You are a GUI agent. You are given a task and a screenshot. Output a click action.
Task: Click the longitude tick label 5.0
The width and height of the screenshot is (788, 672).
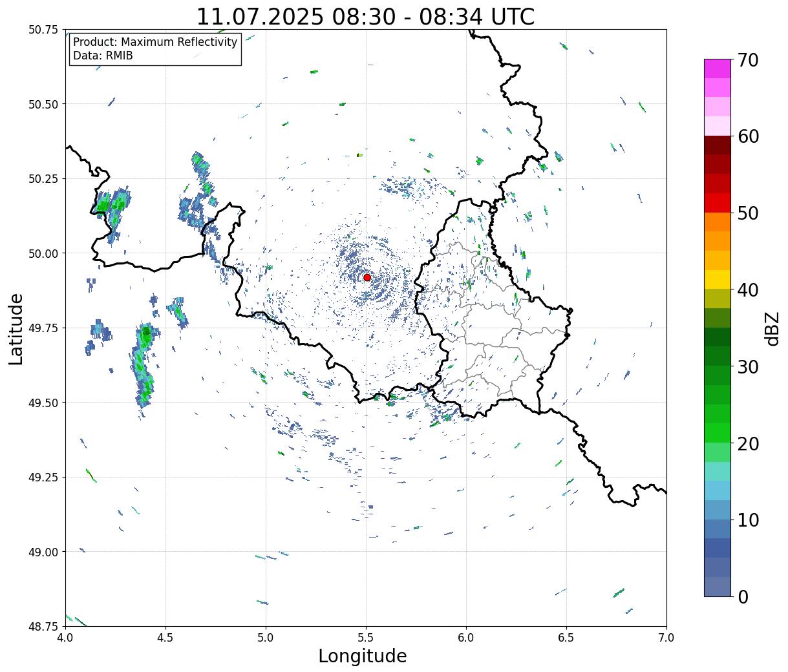(266, 637)
